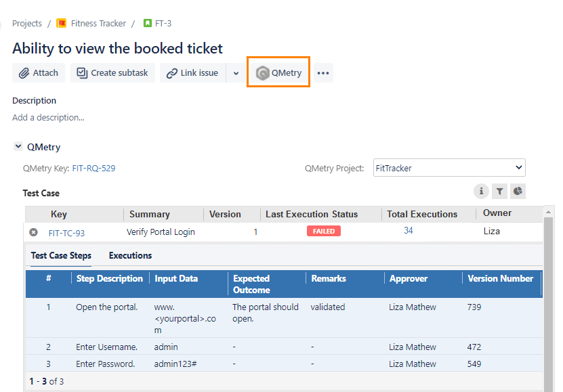Open test case link FIT-TC-93
Screen dimensions: 563x392
click(x=66, y=233)
